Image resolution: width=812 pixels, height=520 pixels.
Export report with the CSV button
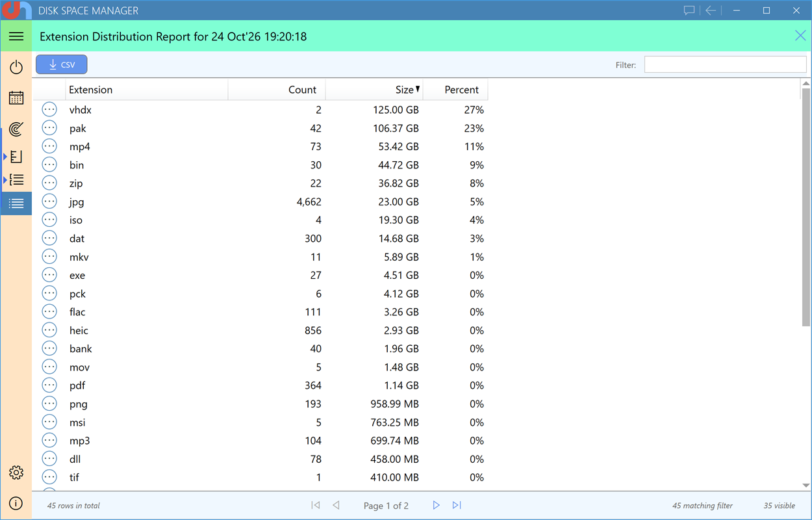(x=62, y=64)
